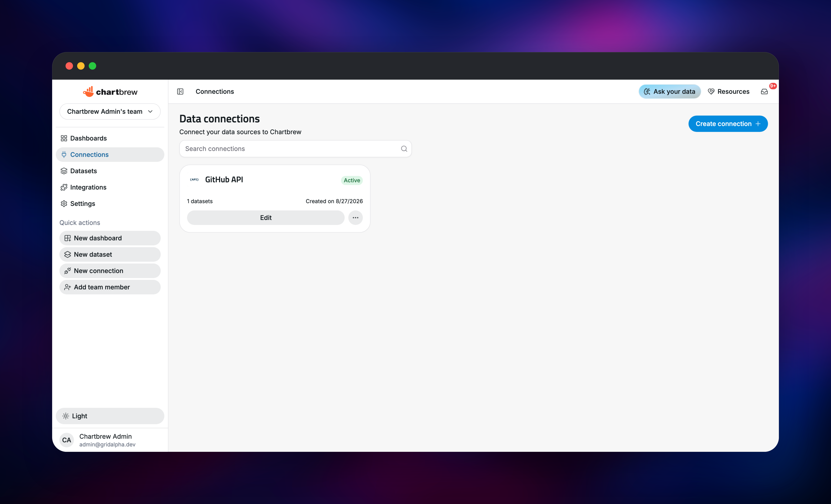831x504 pixels.
Task: Click New dataset quick action
Action: click(x=110, y=254)
